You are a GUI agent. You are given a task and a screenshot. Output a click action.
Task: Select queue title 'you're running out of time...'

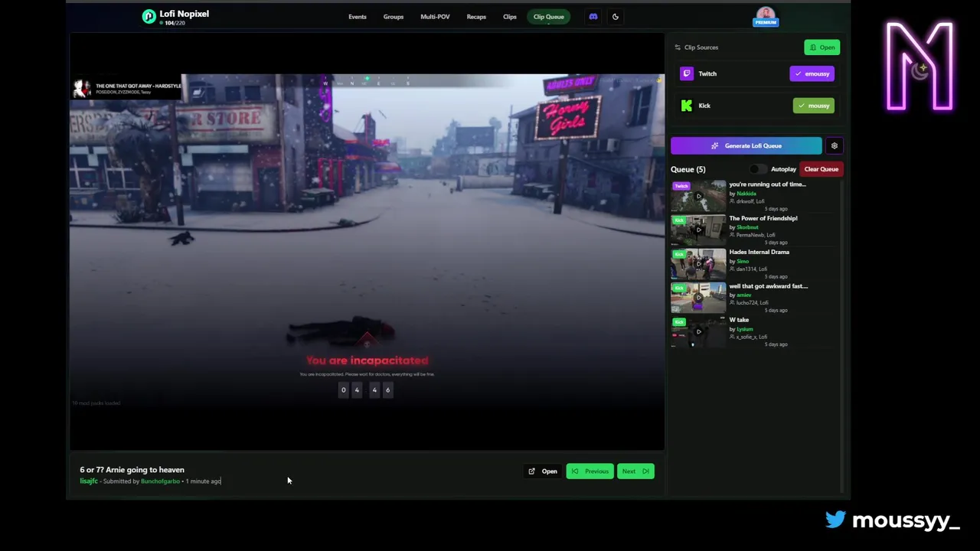767,184
